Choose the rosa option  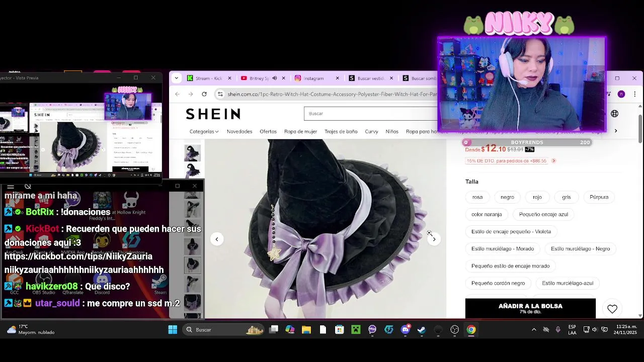[477, 197]
